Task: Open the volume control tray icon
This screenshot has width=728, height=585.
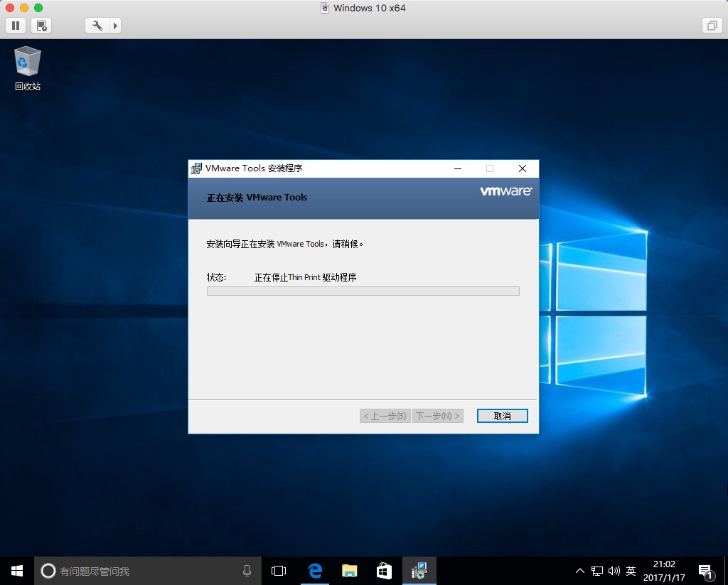Action: pyautogui.click(x=614, y=571)
